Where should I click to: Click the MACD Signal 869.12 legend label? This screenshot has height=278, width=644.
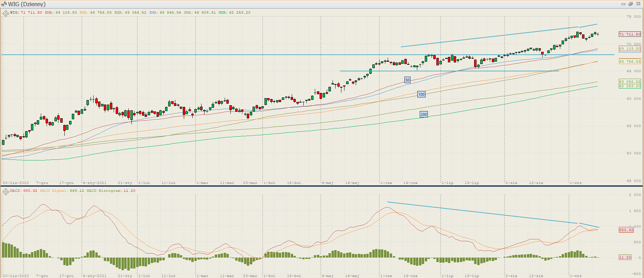click(x=62, y=191)
